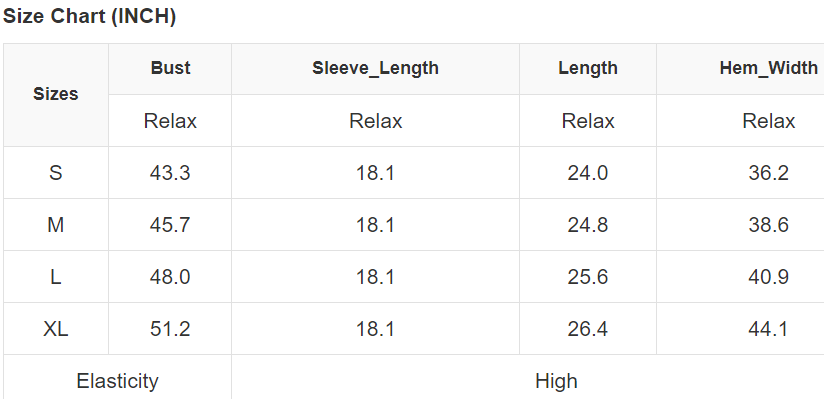Image resolution: width=824 pixels, height=399 pixels.
Task: Select the XL size row label
Action: click(56, 329)
